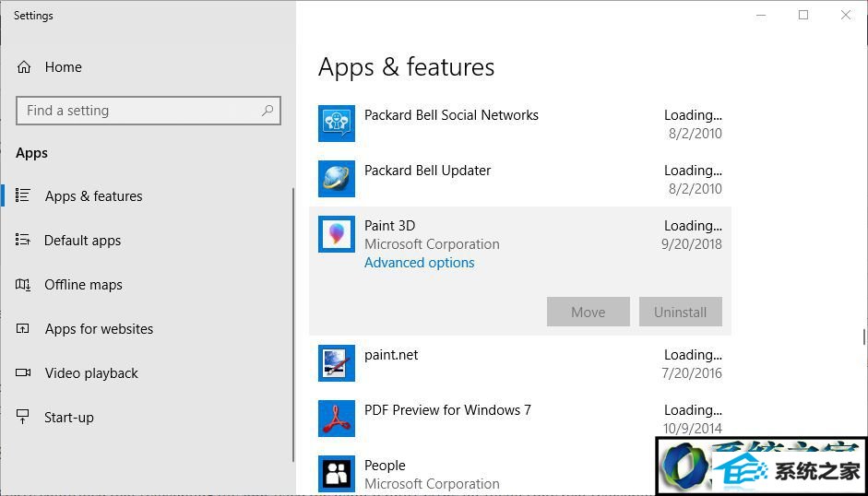Select the People app name
868x496 pixels.
pos(385,466)
